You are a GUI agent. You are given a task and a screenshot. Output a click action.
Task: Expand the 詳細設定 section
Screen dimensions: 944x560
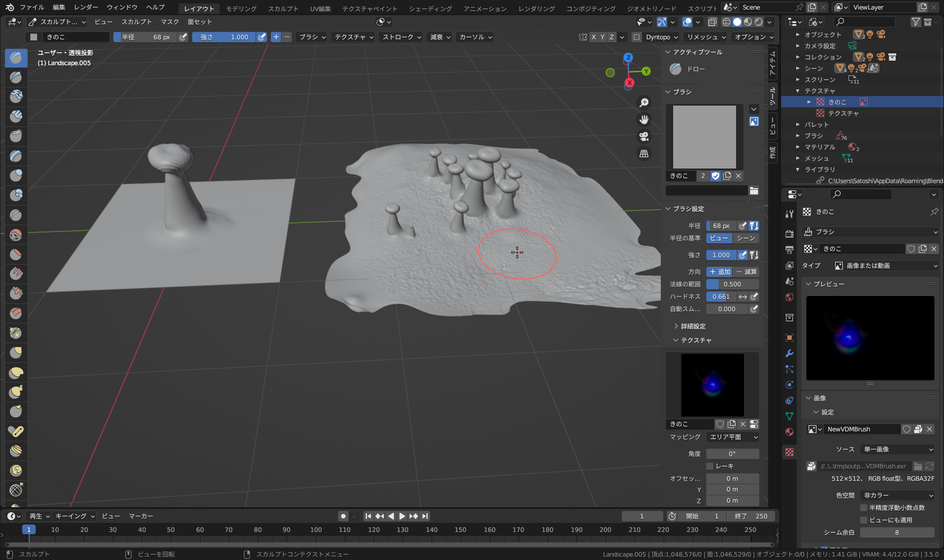coord(693,326)
